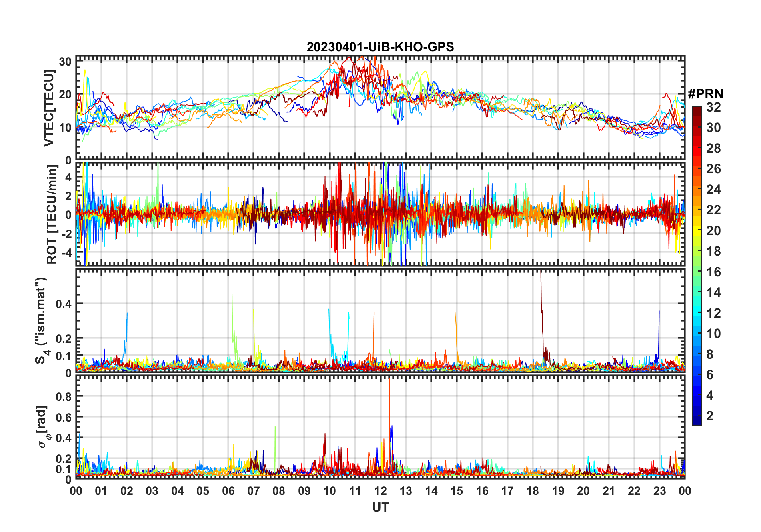The width and height of the screenshot is (761, 532).
Task: Click x-axis tick label 09
Action: pyautogui.click(x=304, y=491)
